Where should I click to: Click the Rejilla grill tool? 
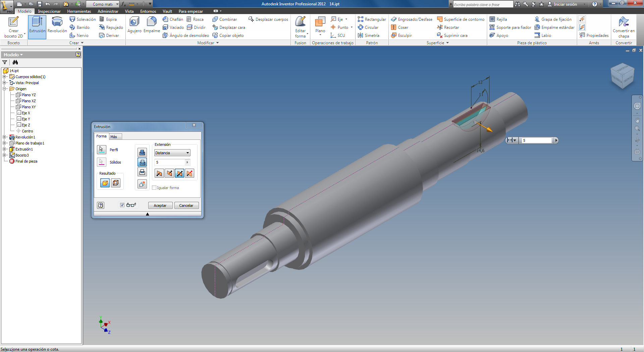[x=498, y=19]
